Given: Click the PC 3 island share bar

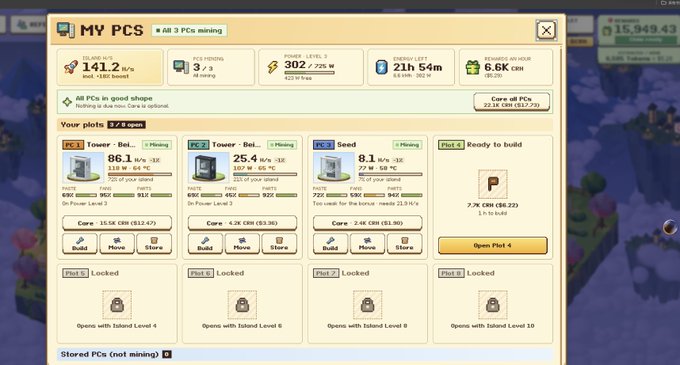Looking at the screenshot, I should click(390, 174).
